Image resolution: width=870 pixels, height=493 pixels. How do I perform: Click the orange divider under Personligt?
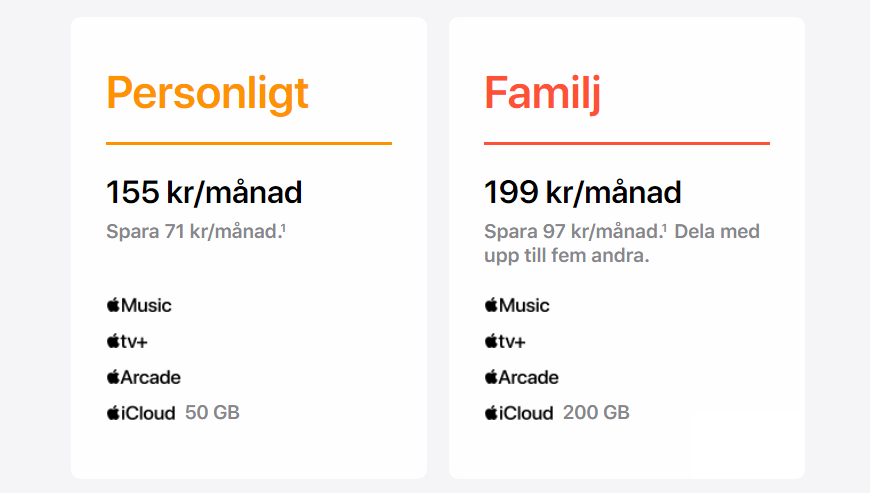click(249, 143)
